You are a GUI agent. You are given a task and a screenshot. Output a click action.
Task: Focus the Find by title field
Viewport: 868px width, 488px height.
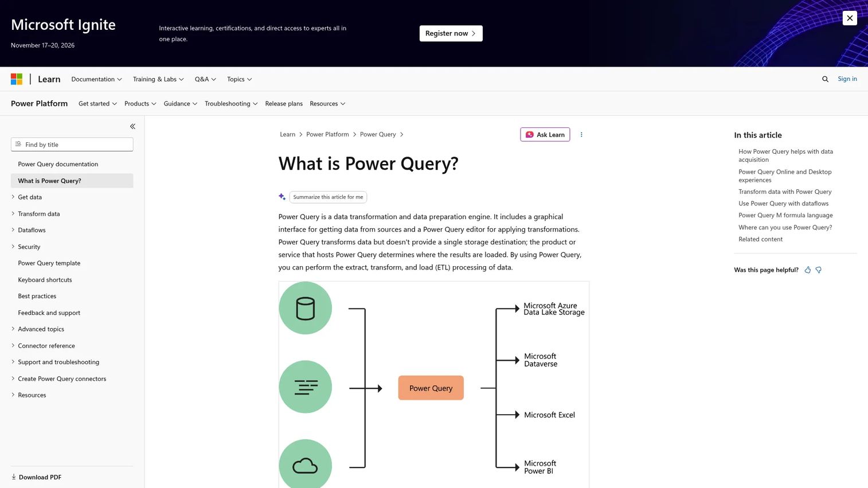coord(72,145)
